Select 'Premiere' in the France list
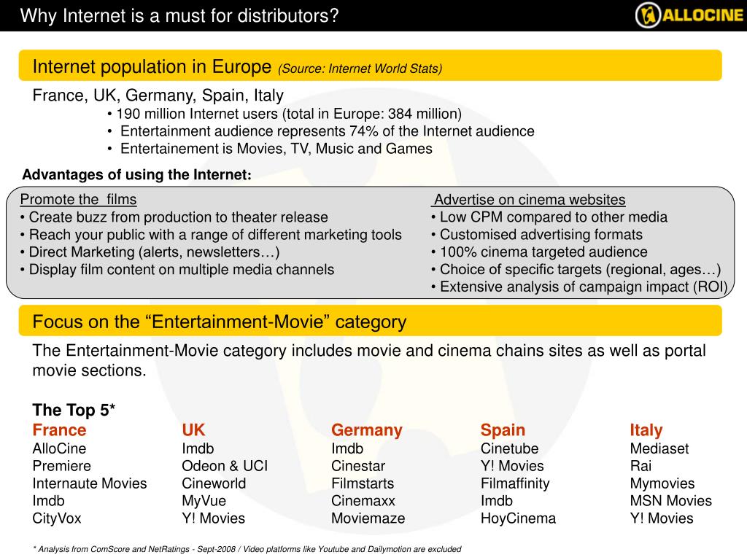Image resolution: width=747 pixels, height=560 pixels. coord(62,466)
